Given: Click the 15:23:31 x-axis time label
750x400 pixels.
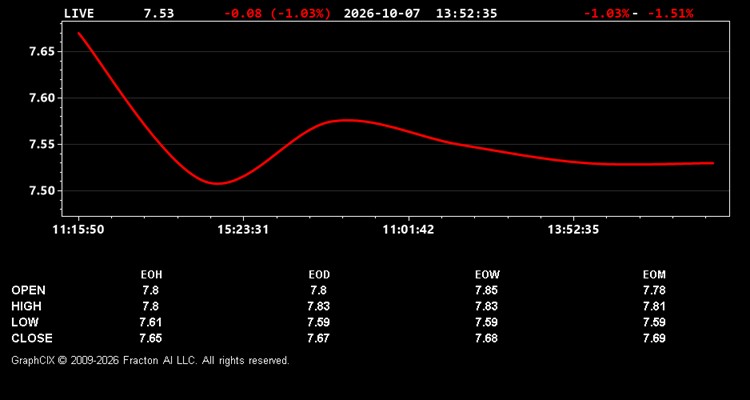Looking at the screenshot, I should 243,230.
